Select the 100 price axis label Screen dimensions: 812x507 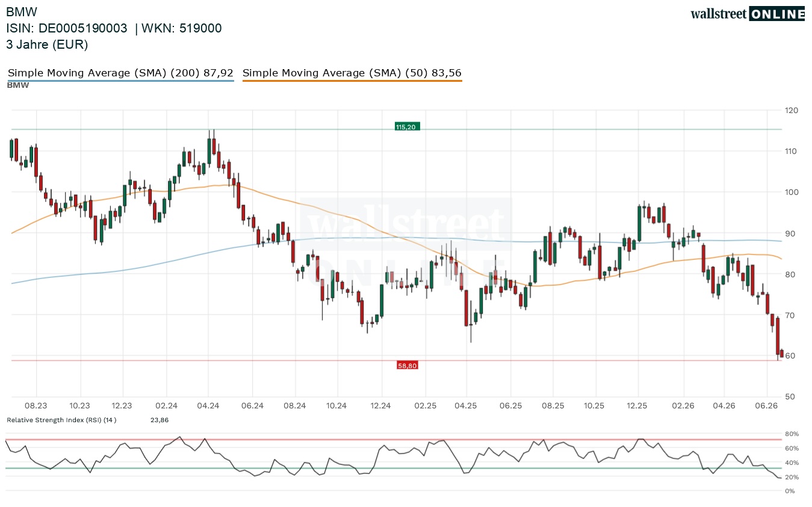pyautogui.click(x=791, y=192)
